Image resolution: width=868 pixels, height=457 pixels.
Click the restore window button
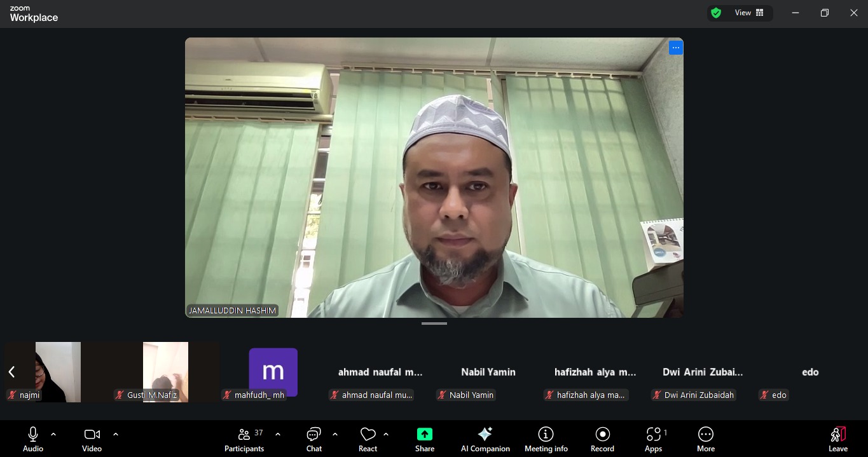pyautogui.click(x=825, y=13)
